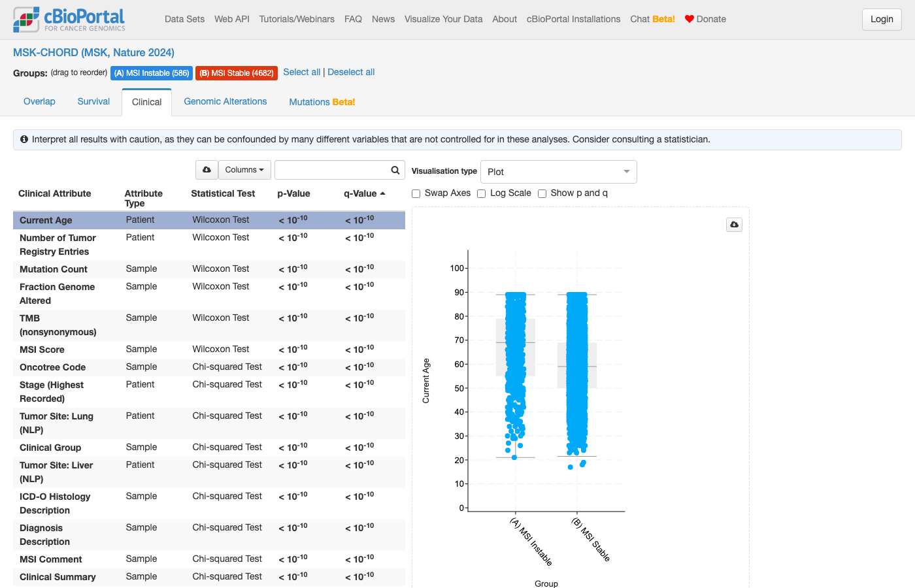This screenshot has height=588, width=915.
Task: Open Data Sets in the navigation
Action: (184, 19)
